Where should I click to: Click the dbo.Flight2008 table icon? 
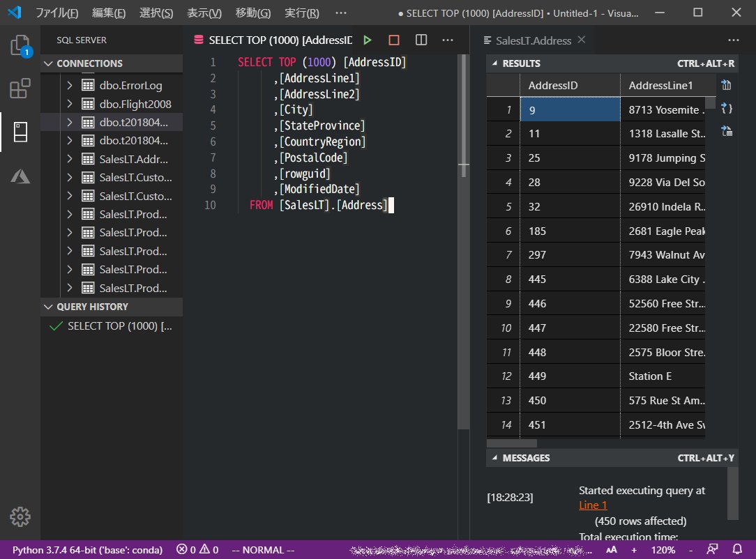pyautogui.click(x=88, y=104)
